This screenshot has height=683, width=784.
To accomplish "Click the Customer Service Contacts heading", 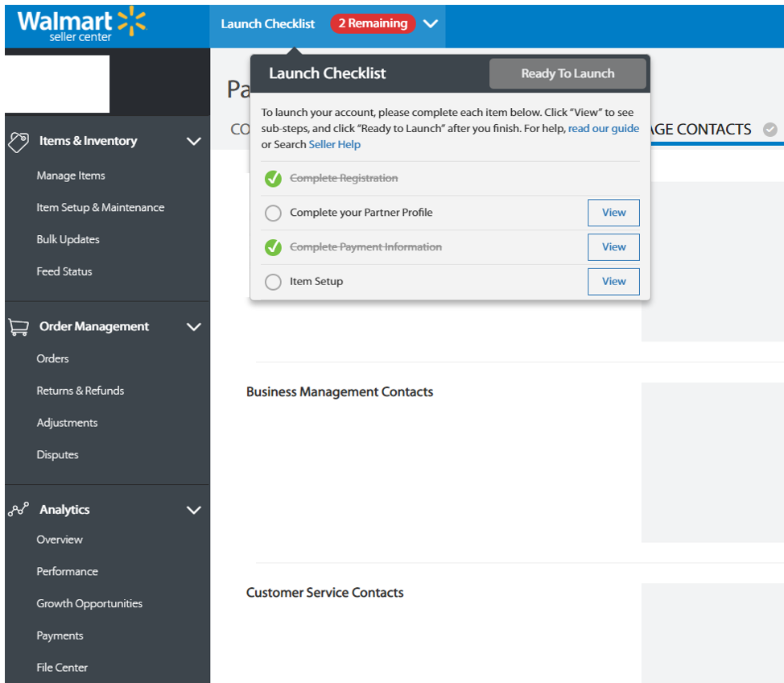I will pyautogui.click(x=324, y=593).
